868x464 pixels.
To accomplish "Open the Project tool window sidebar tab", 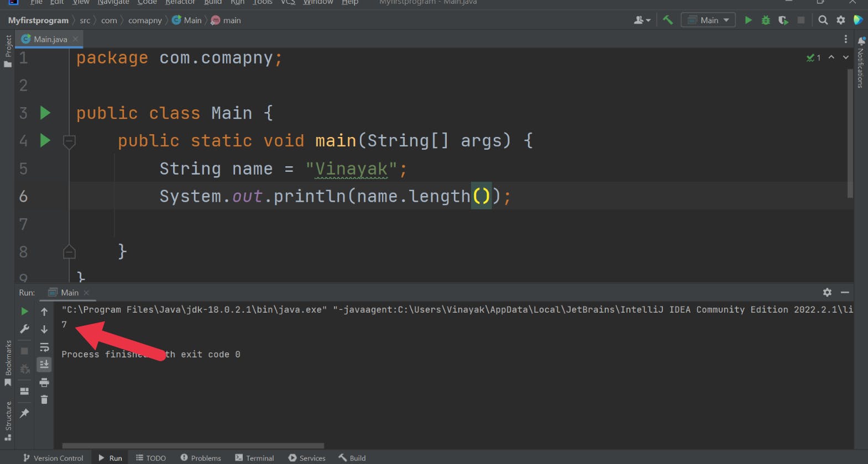I will 8,51.
